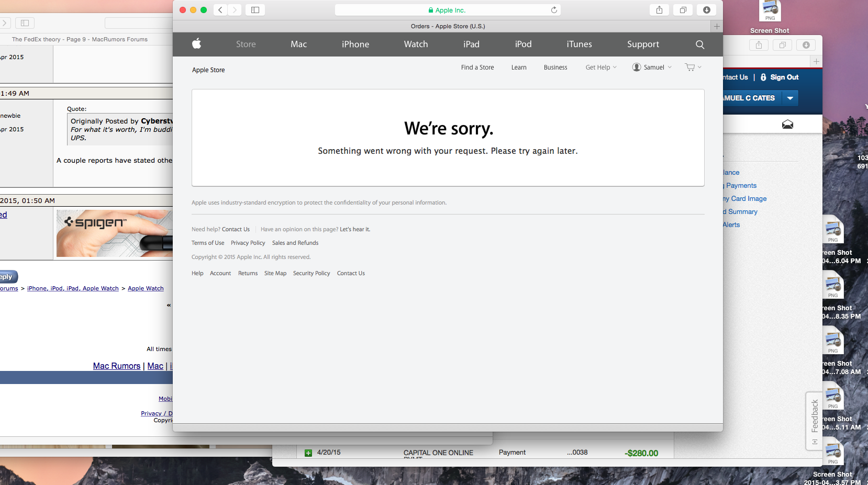Go to Support in the nav bar
This screenshot has width=868, height=485.
(x=643, y=44)
